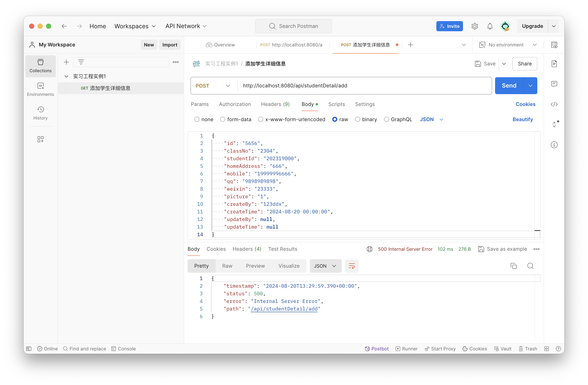Toggle response line wrap icon
This screenshot has width=588, height=385.
pyautogui.click(x=352, y=266)
